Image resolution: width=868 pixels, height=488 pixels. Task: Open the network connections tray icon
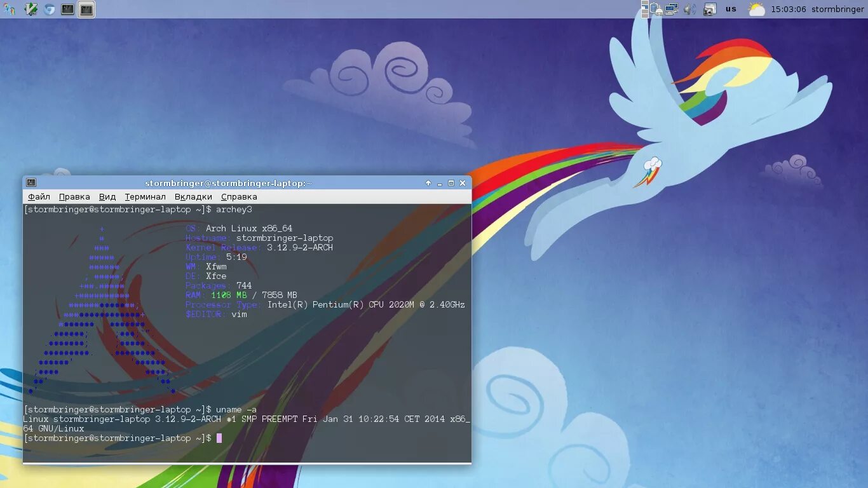tap(672, 9)
